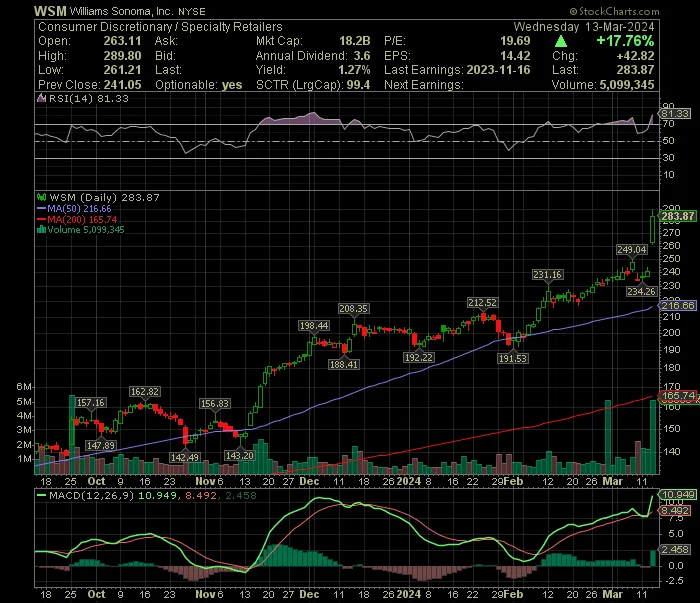700x603 pixels.
Task: Click the tall volume bar near Sep 25
Action: (x=72, y=434)
